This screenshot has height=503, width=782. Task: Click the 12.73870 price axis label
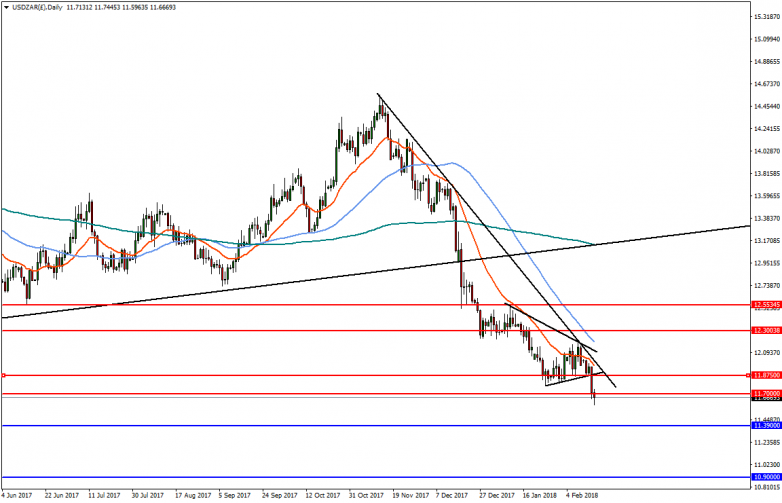pyautogui.click(x=767, y=285)
